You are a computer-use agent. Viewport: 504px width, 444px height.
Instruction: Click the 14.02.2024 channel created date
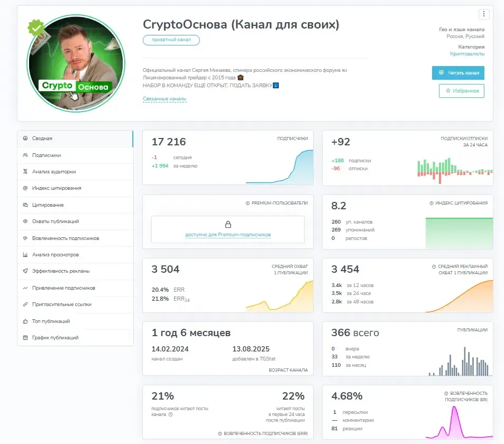click(170, 349)
